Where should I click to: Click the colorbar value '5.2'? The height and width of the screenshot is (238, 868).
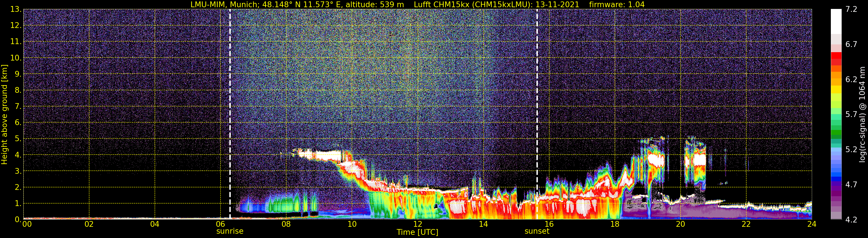pyautogui.click(x=851, y=149)
